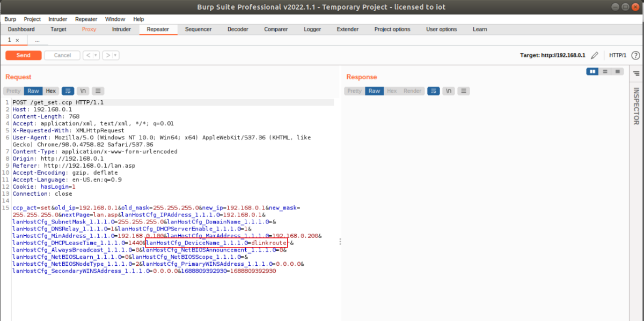This screenshot has width=644, height=321.
Task: Click the Response hamburger options icon
Action: pos(464,91)
